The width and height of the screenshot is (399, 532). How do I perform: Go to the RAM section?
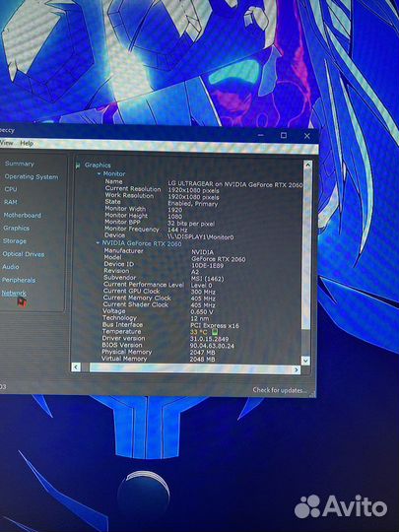click(x=10, y=202)
